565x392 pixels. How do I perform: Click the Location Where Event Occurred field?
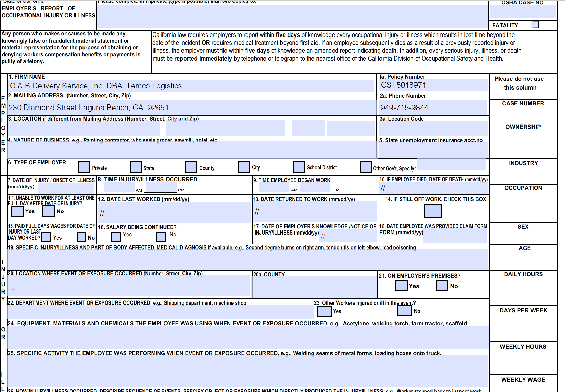(129, 286)
